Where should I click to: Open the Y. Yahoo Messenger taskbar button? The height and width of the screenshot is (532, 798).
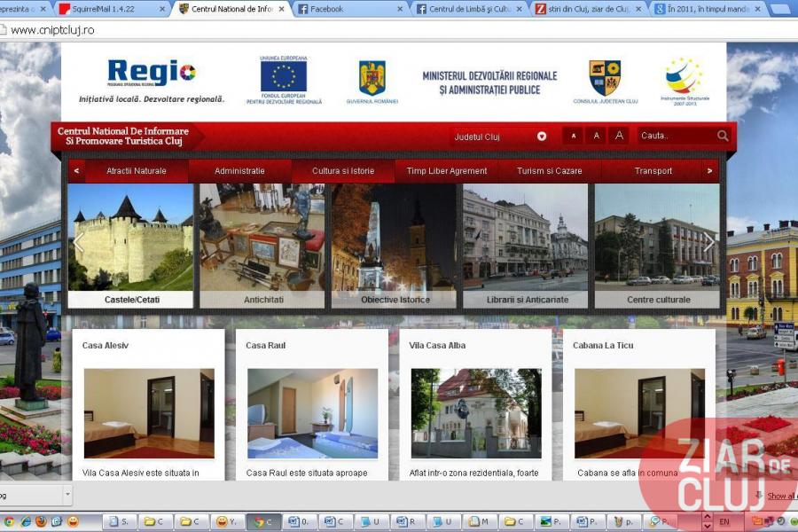[x=228, y=521]
